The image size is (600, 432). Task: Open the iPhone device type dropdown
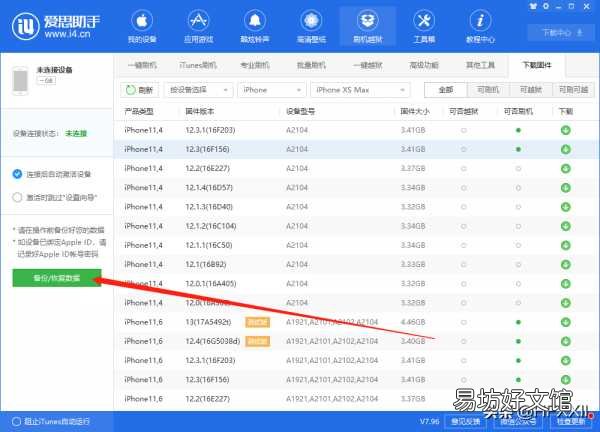[x=272, y=90]
